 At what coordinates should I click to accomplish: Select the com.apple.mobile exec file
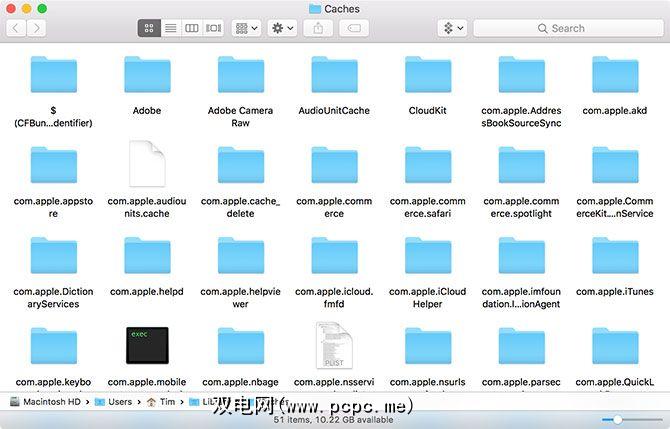point(147,345)
